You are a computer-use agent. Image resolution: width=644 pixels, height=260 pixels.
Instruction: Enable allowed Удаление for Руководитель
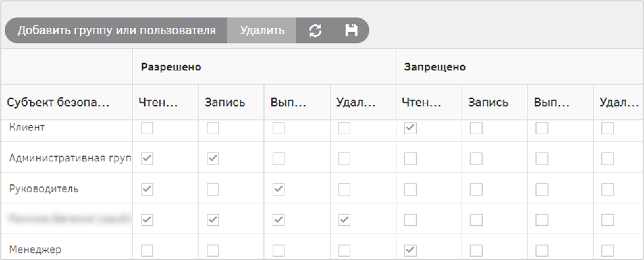(x=344, y=189)
